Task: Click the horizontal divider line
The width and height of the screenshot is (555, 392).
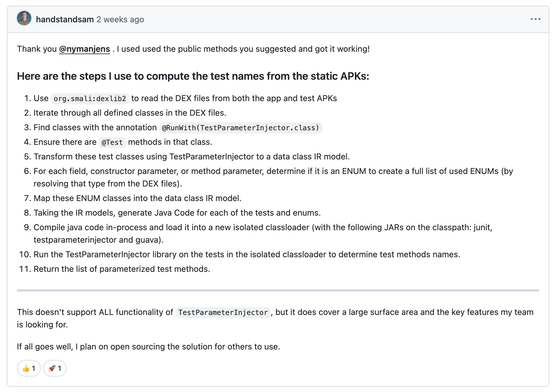Action: pos(278,290)
